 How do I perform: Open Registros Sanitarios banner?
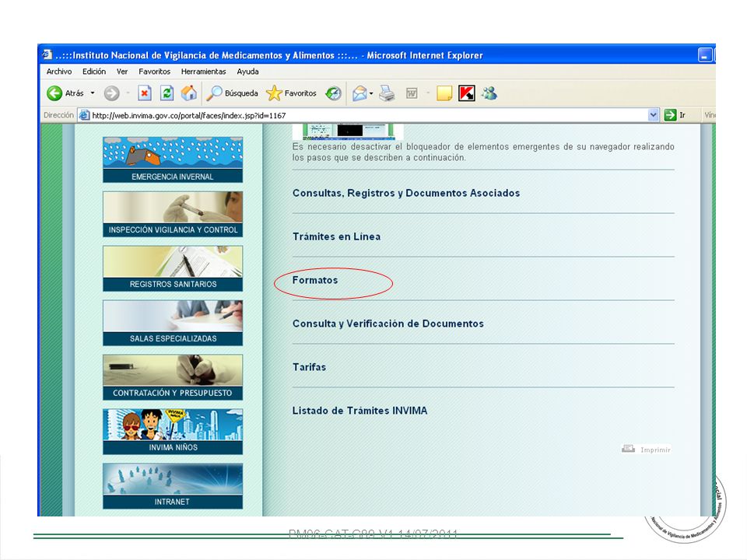173,268
